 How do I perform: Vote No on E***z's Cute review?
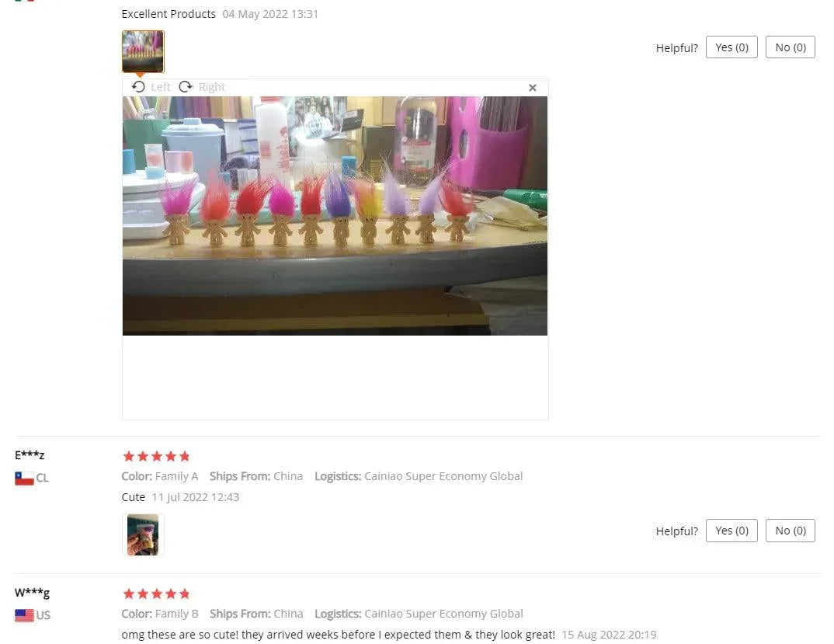coord(790,531)
